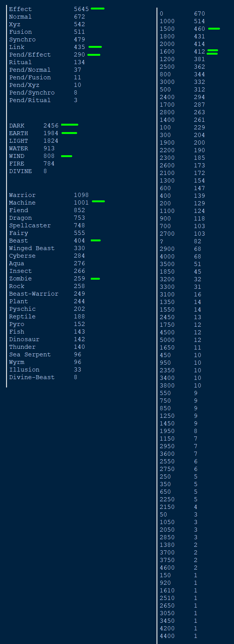Select the 'Beast-Warrior' type label

34,294
